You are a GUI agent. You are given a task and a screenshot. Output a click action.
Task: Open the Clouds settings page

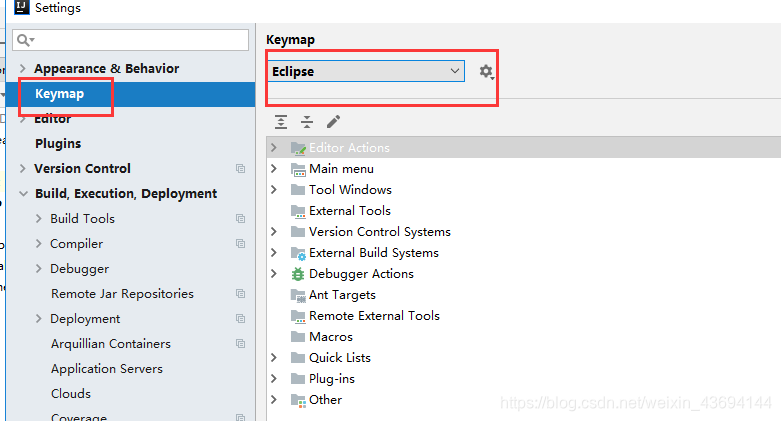(71, 394)
